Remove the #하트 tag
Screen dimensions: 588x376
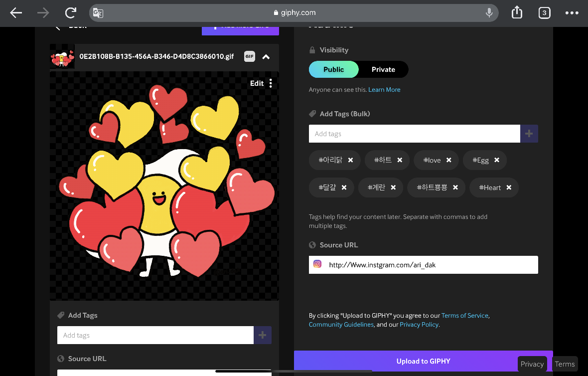point(400,160)
